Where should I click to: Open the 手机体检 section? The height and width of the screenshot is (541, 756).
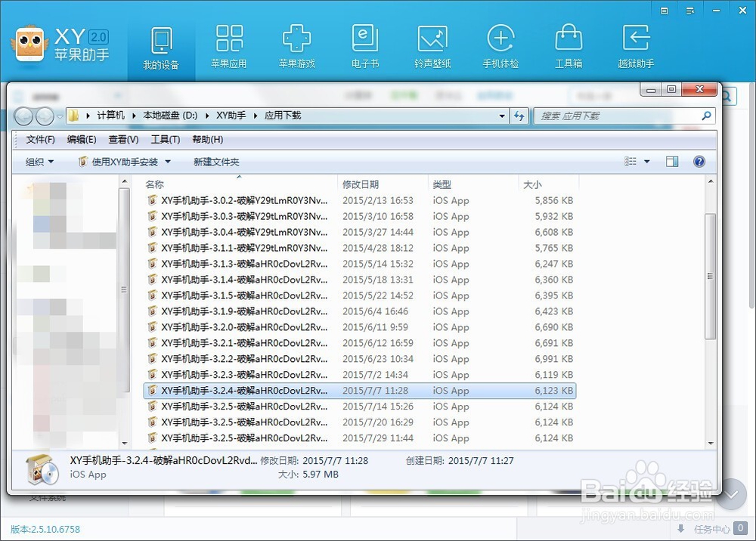click(500, 47)
